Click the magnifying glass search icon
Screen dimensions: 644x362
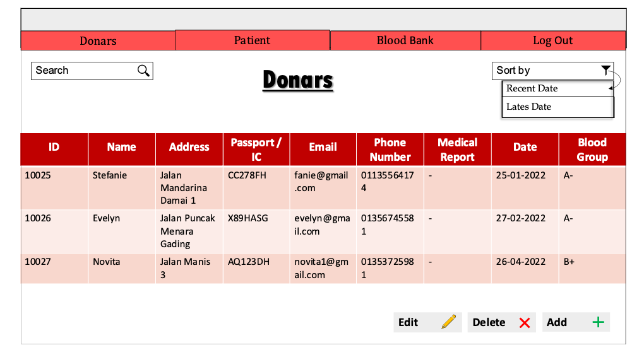[x=143, y=71]
